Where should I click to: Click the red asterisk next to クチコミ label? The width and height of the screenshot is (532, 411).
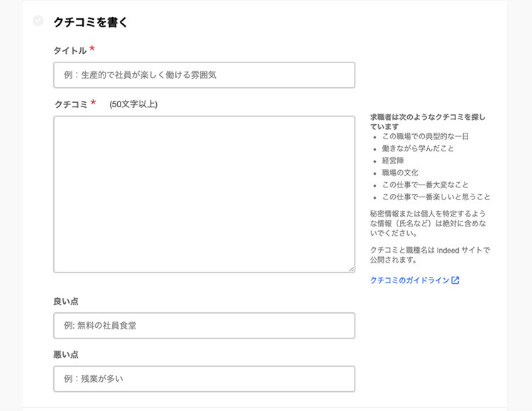point(93,104)
